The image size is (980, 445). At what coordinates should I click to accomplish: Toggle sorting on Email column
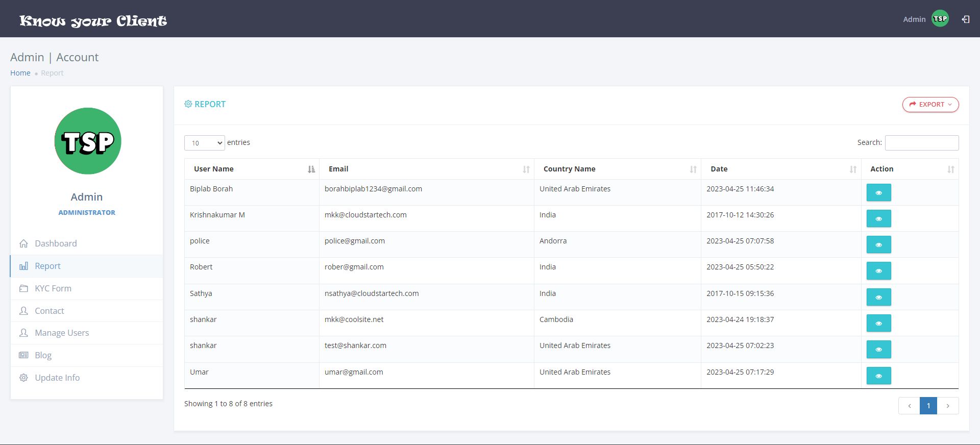(426, 169)
